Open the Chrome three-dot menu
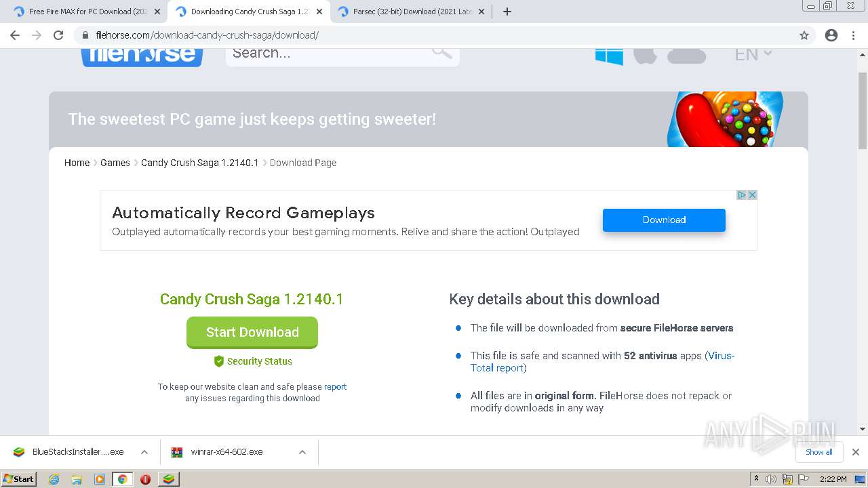The height and width of the screenshot is (488, 868). click(x=854, y=35)
